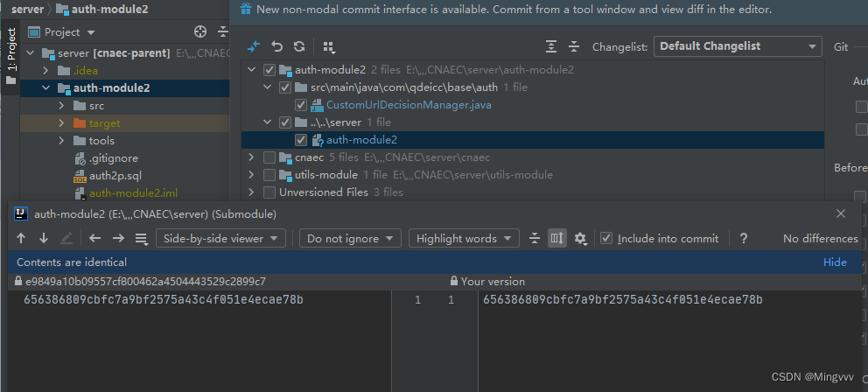Expand the cnaec changes node
The height and width of the screenshot is (392, 868).
252,157
